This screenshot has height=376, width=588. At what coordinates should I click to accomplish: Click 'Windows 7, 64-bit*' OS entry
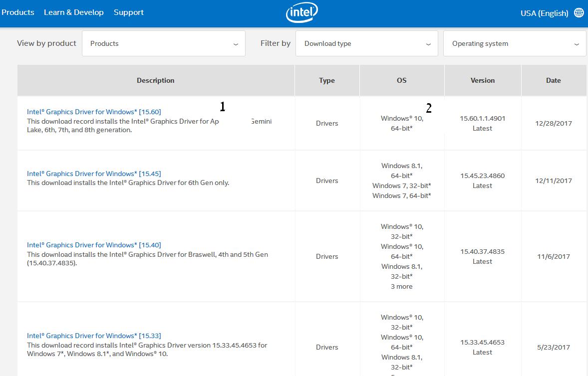click(x=402, y=195)
